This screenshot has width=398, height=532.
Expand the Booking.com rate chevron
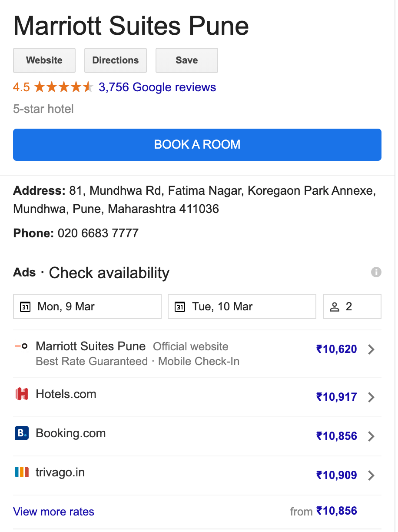371,436
